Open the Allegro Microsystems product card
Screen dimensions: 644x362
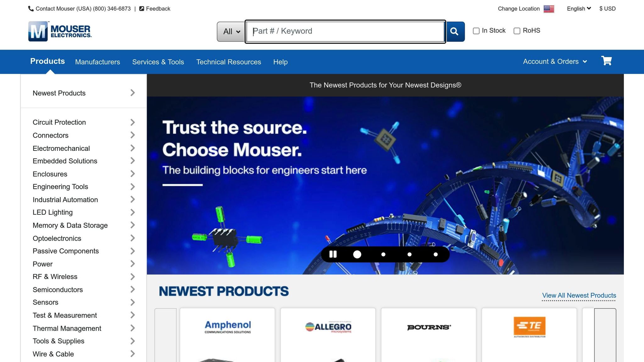(328, 335)
